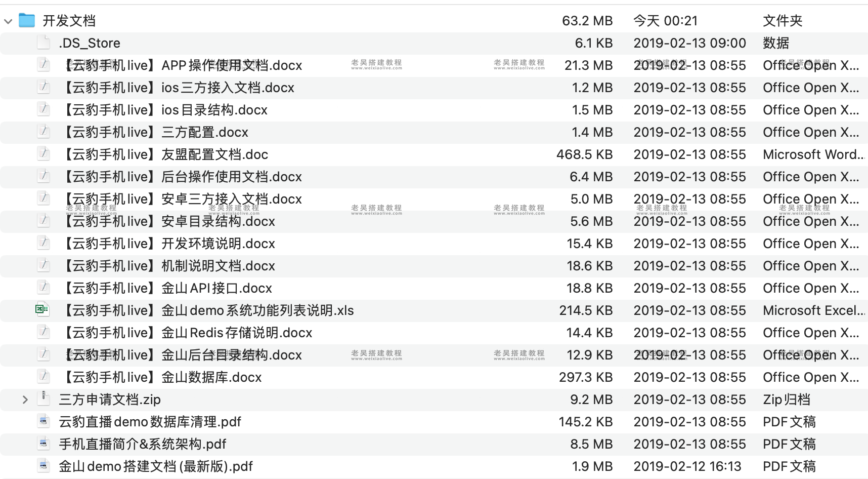Click the file icon beside .DS_Store
The height and width of the screenshot is (479, 868).
pos(43,43)
